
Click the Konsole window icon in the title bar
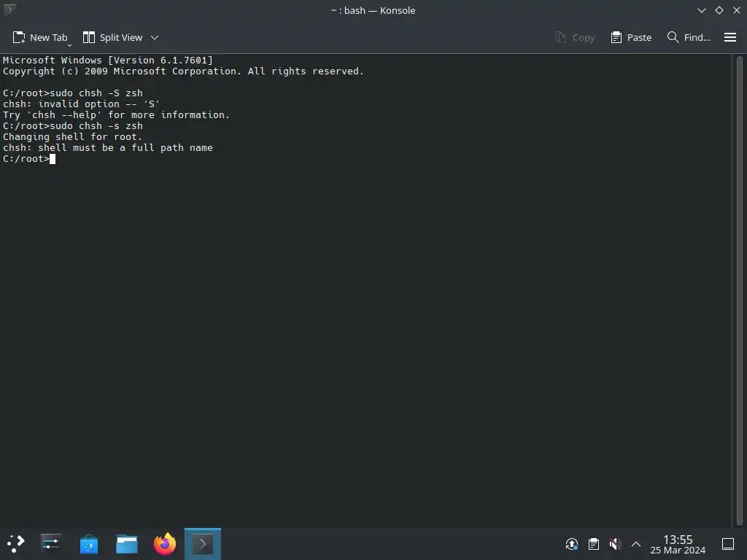click(x=9, y=9)
